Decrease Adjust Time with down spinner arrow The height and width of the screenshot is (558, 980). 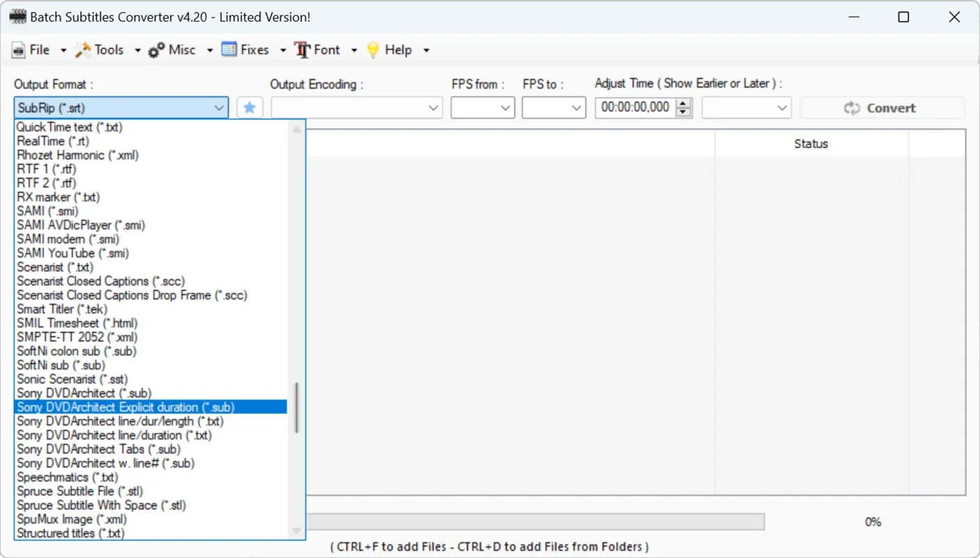[684, 112]
